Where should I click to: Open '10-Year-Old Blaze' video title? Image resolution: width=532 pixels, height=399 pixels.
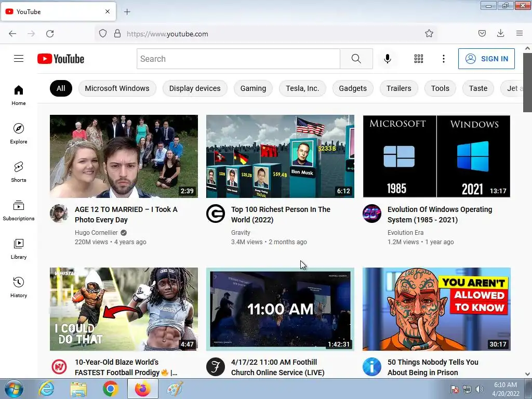click(126, 367)
